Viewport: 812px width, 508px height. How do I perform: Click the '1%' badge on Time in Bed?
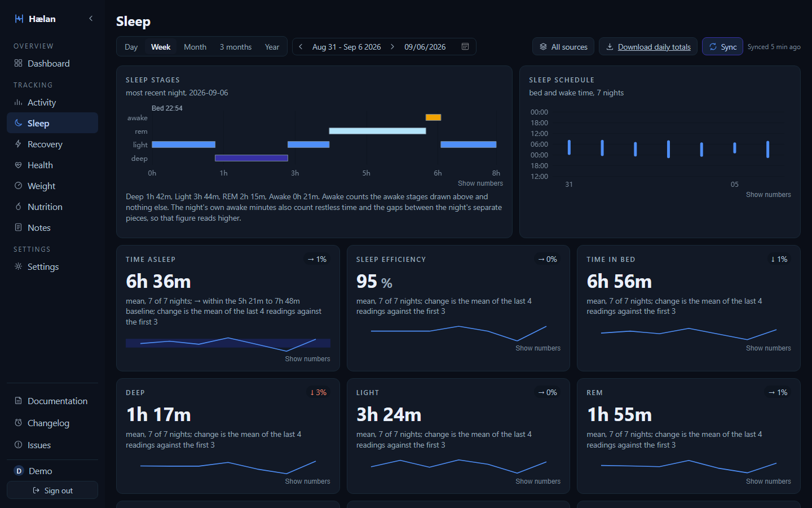pyautogui.click(x=779, y=259)
